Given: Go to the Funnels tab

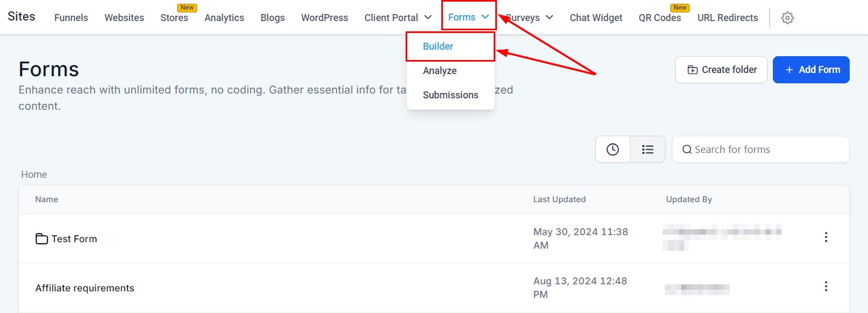Looking at the screenshot, I should pyautogui.click(x=71, y=18).
